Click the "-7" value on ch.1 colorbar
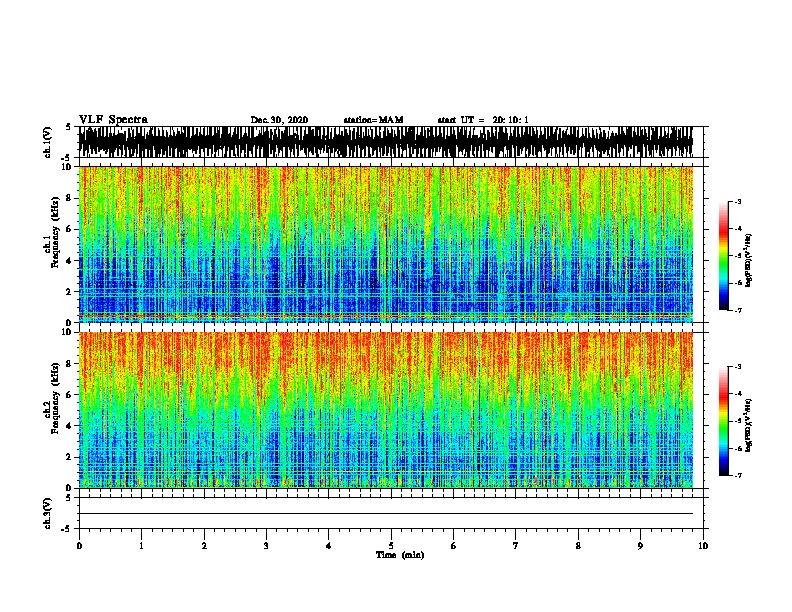The height and width of the screenshot is (612, 792). tap(738, 310)
